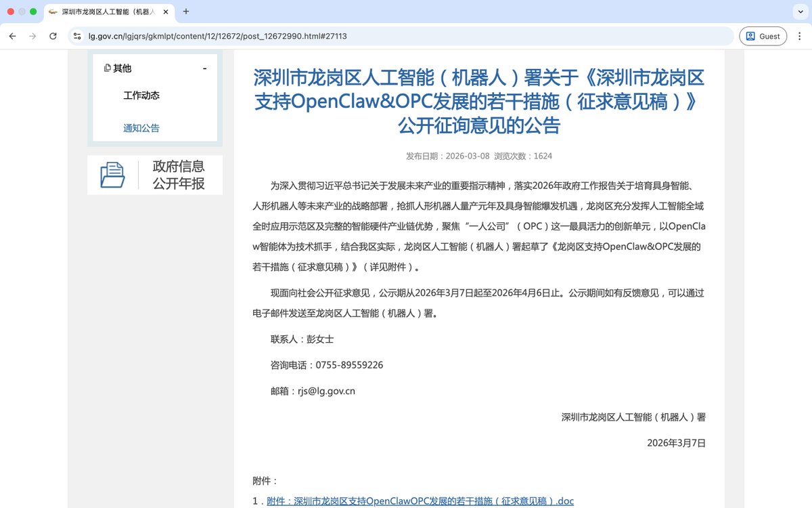Open 工作动态 in the sidebar
The image size is (812, 508).
click(x=141, y=96)
